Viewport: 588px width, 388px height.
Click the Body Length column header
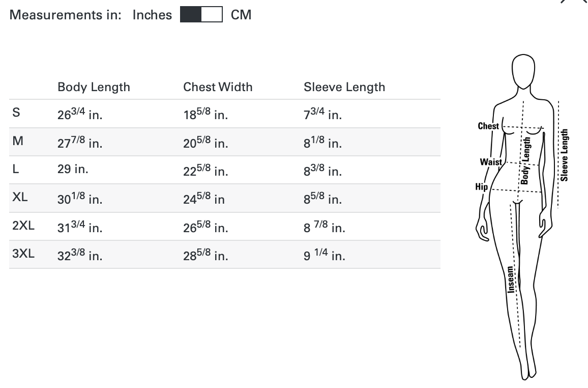[x=94, y=87]
